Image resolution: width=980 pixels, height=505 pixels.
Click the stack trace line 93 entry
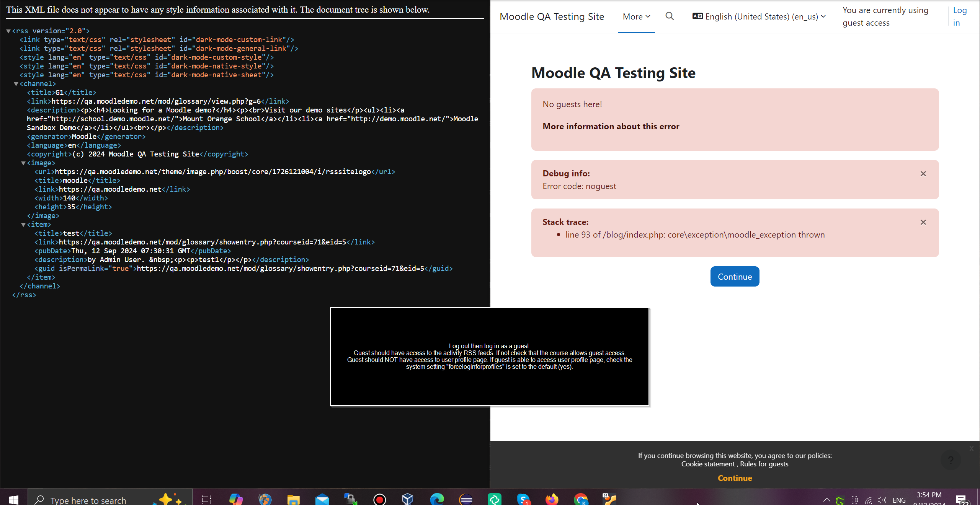pos(695,235)
